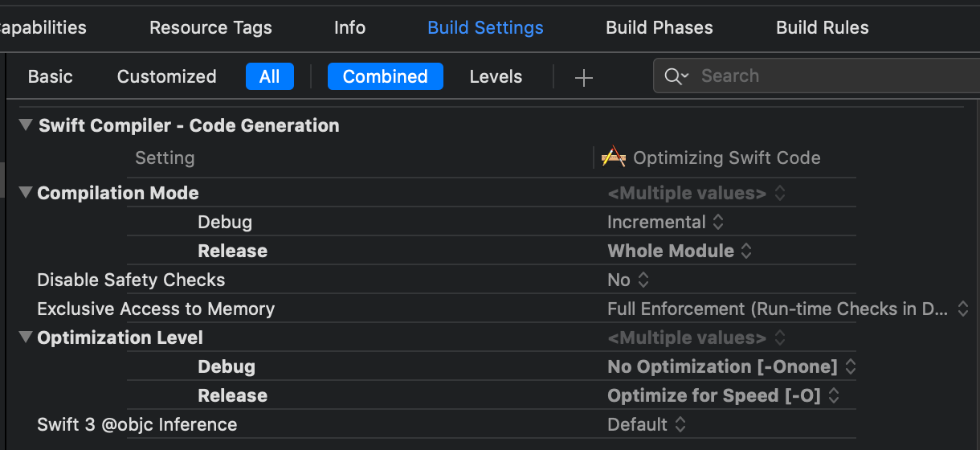This screenshot has height=450, width=980.
Task: Open Disable Safety Checks No popup
Action: pos(627,280)
